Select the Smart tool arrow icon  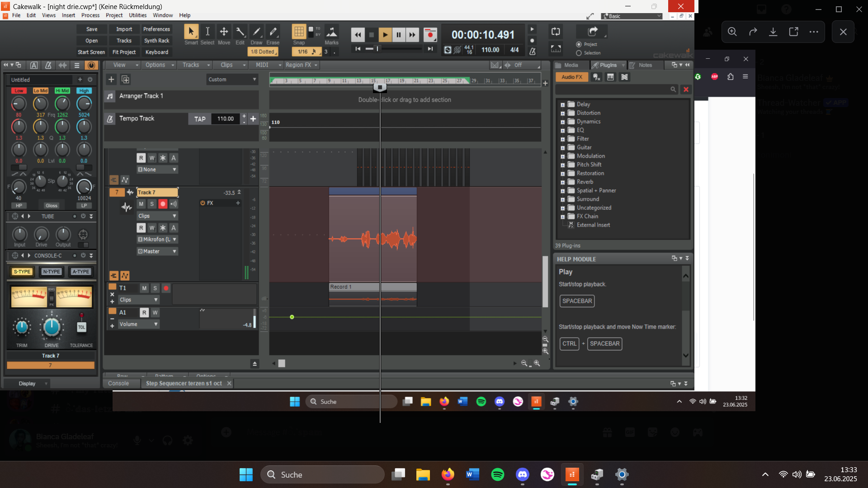[x=191, y=32]
